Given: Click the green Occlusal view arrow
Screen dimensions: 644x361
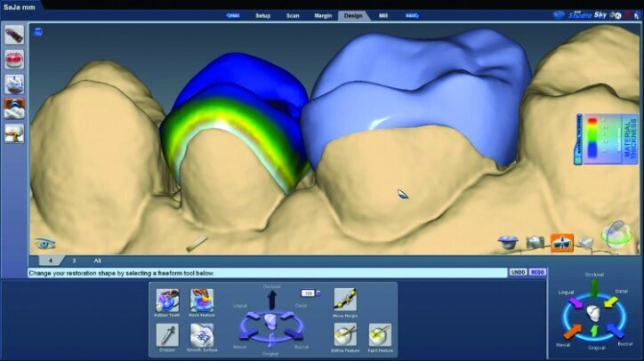Looking at the screenshot, I should coord(593,291).
